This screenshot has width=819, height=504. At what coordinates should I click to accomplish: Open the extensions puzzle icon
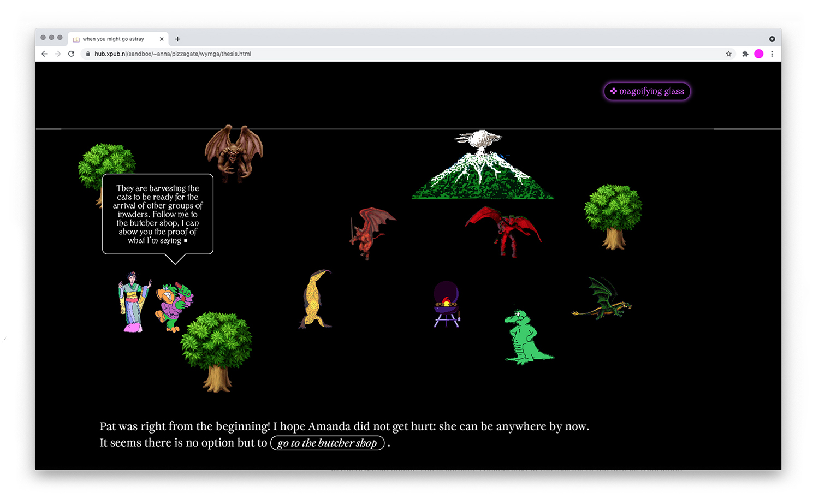coord(745,54)
